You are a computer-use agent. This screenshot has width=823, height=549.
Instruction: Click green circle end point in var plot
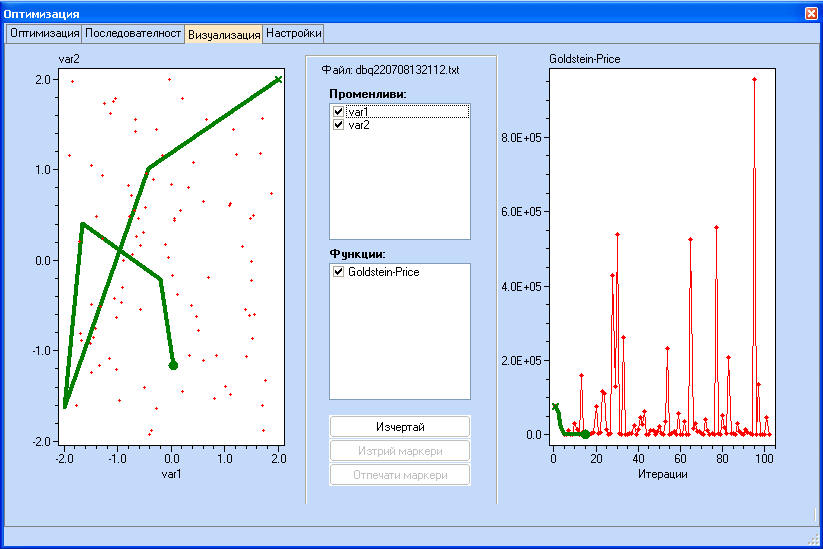[x=173, y=365]
